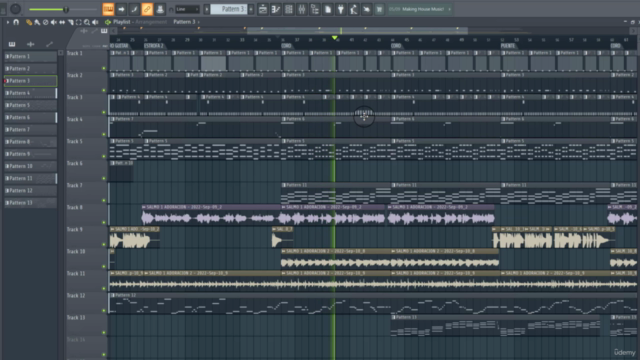Viewport: 640px width, 360px height.
Task: Mute Track 12 with its green switch
Action: click(x=104, y=311)
